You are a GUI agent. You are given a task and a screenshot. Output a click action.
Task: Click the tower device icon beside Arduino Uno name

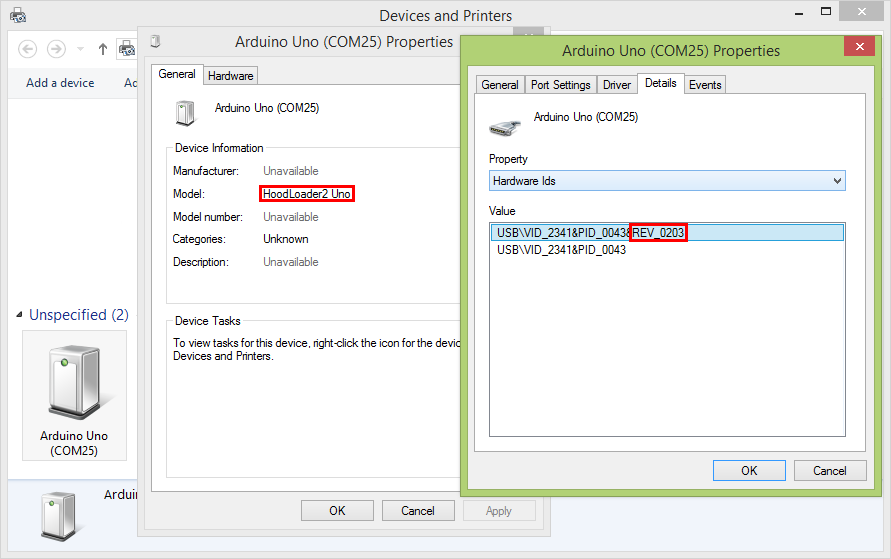185,112
